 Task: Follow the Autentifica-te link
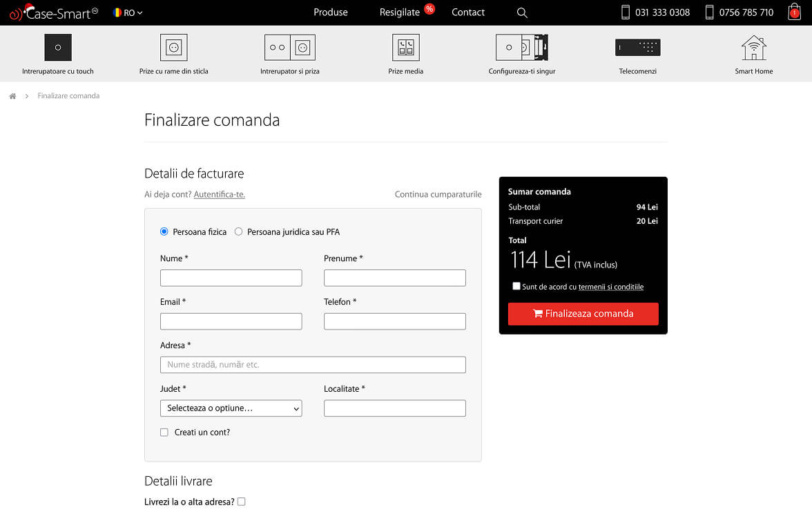pos(219,195)
